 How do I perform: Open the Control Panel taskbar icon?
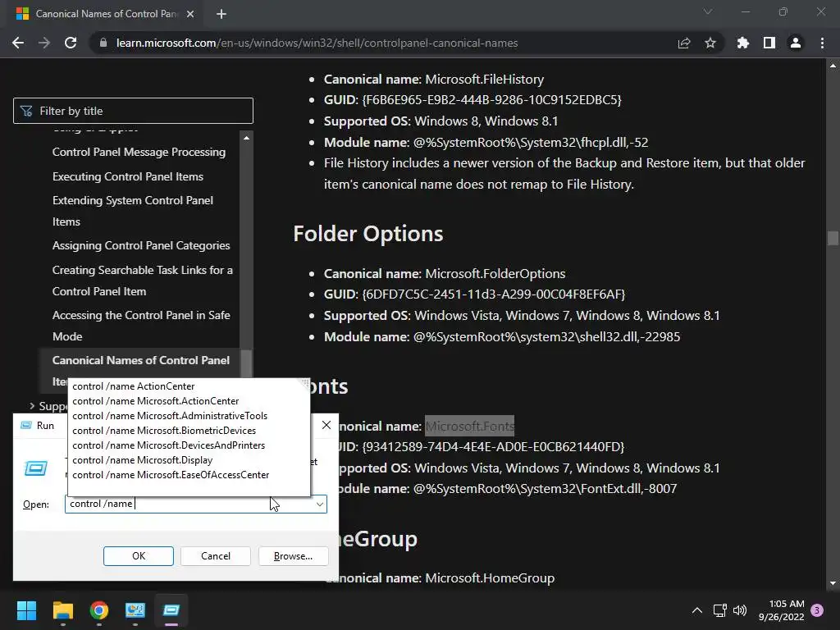tap(135, 610)
